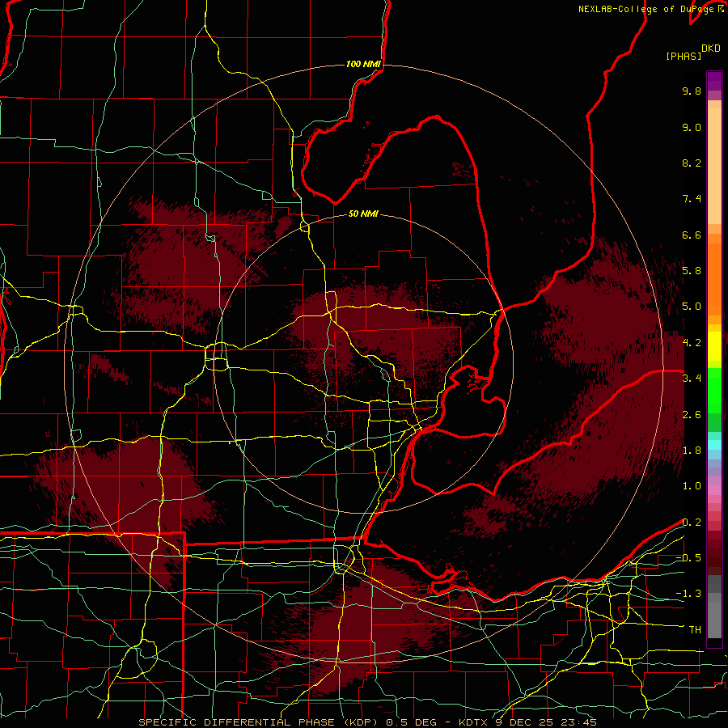The height and width of the screenshot is (728, 728).
Task: Click the bright green segment of the color bar
Action: tap(714, 391)
